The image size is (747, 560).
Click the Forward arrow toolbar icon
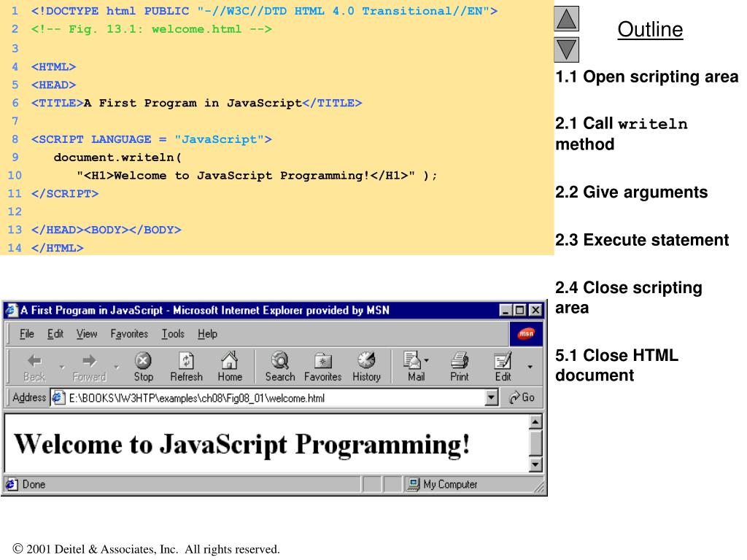pyautogui.click(x=89, y=360)
